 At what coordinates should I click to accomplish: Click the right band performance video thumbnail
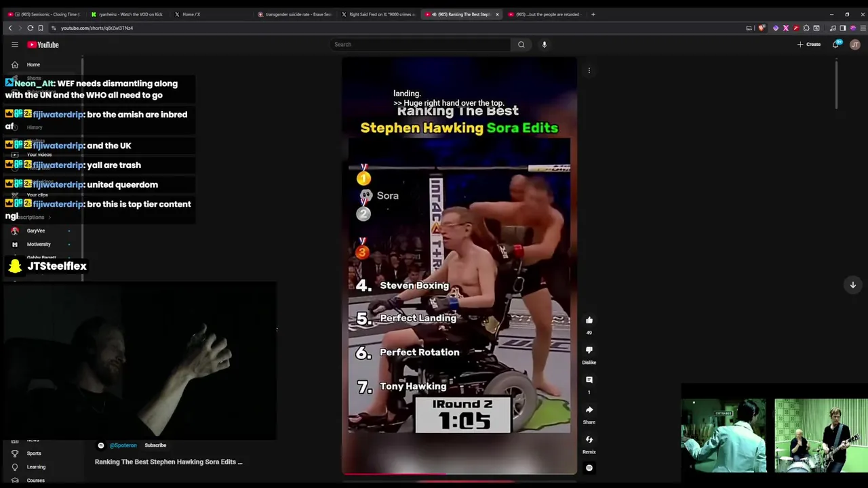click(x=821, y=435)
